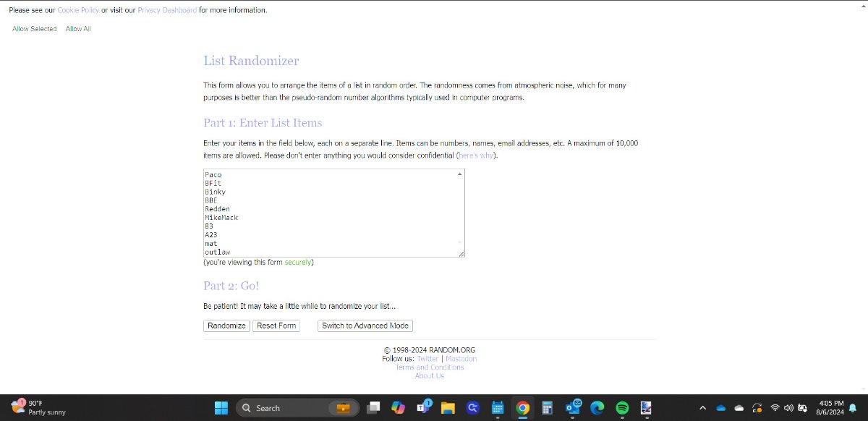Visit the Privacy Dashboard link

tap(167, 10)
